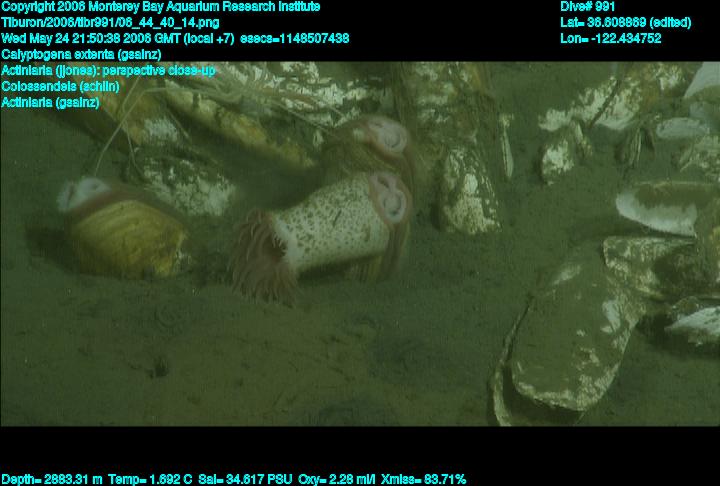Click the Temp= 1.692 C reading
Screen dimensions: 720x486
[150, 480]
